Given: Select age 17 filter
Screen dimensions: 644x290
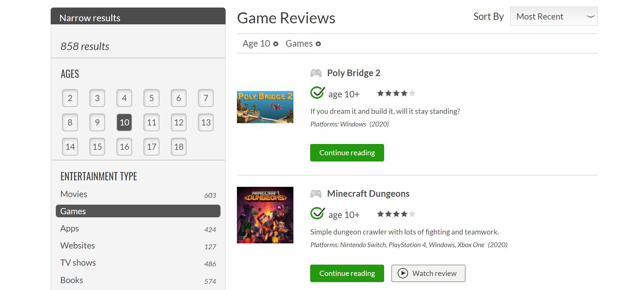Looking at the screenshot, I should pos(151,147).
